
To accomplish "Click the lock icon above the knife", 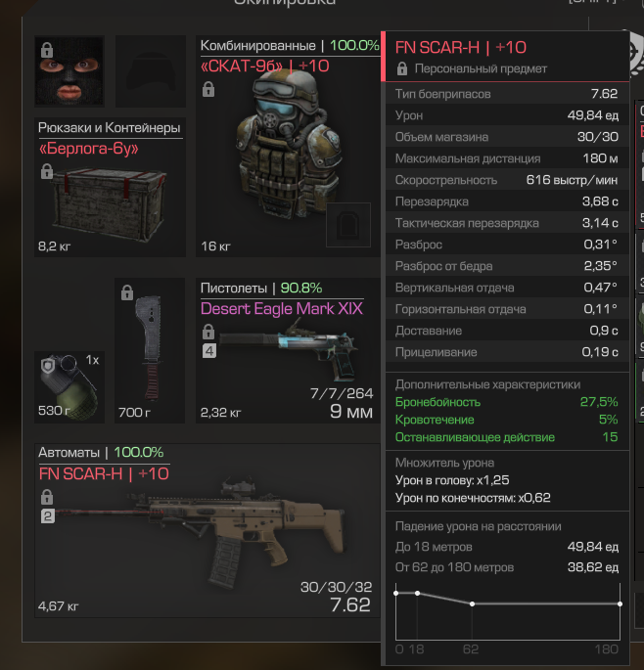I will point(127,292).
